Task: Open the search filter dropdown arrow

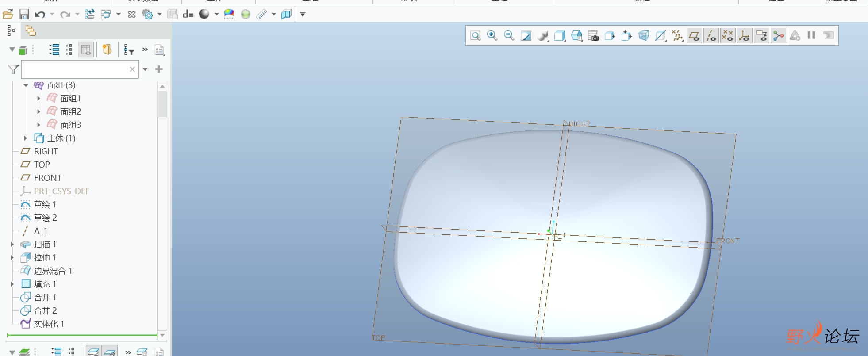Action: [x=145, y=69]
